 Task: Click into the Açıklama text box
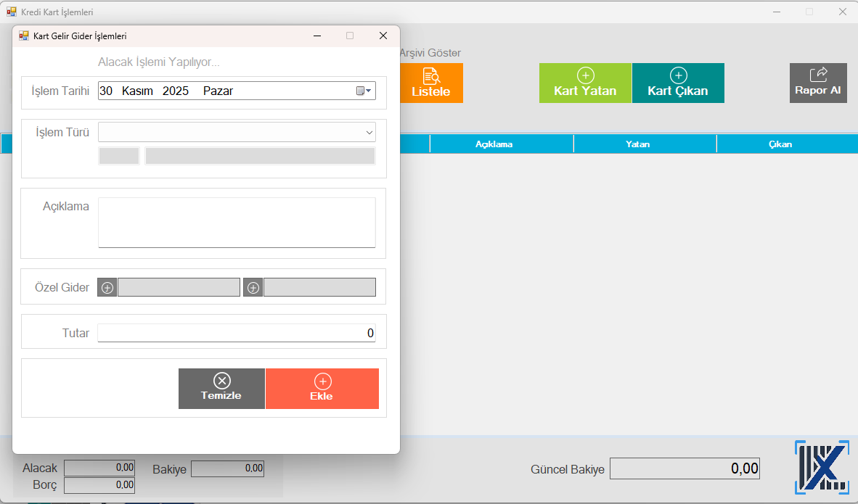point(237,223)
